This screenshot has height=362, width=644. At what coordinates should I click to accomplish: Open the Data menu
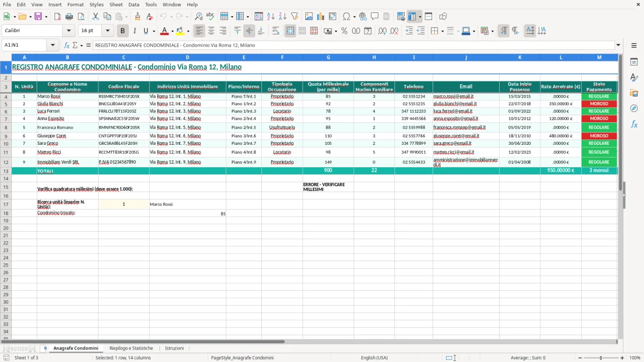coord(134,4)
